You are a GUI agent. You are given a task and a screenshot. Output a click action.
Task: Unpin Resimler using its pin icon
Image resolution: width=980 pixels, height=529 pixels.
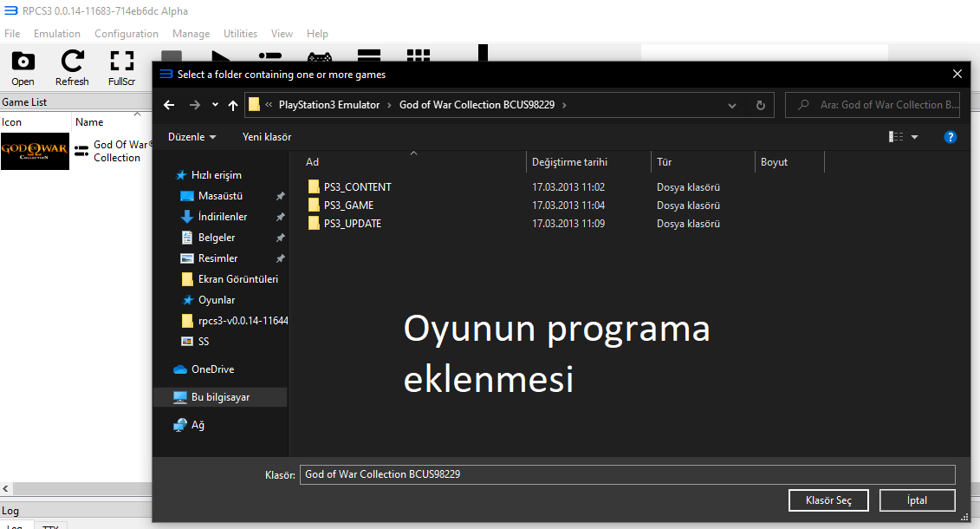point(280,259)
